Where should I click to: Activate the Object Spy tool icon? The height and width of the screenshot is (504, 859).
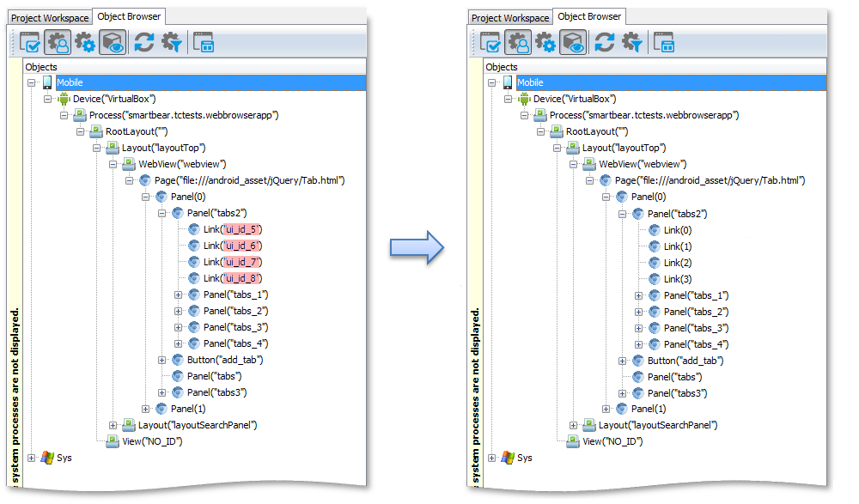[x=112, y=41]
